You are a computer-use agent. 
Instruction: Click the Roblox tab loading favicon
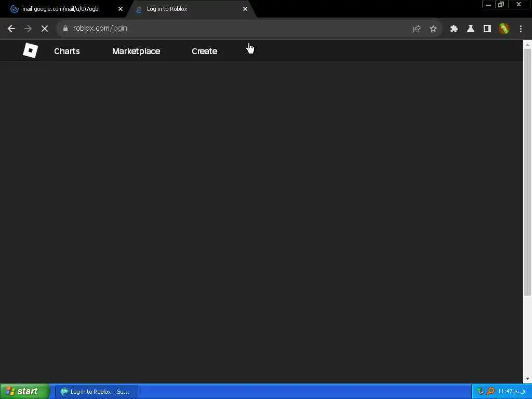(138, 9)
